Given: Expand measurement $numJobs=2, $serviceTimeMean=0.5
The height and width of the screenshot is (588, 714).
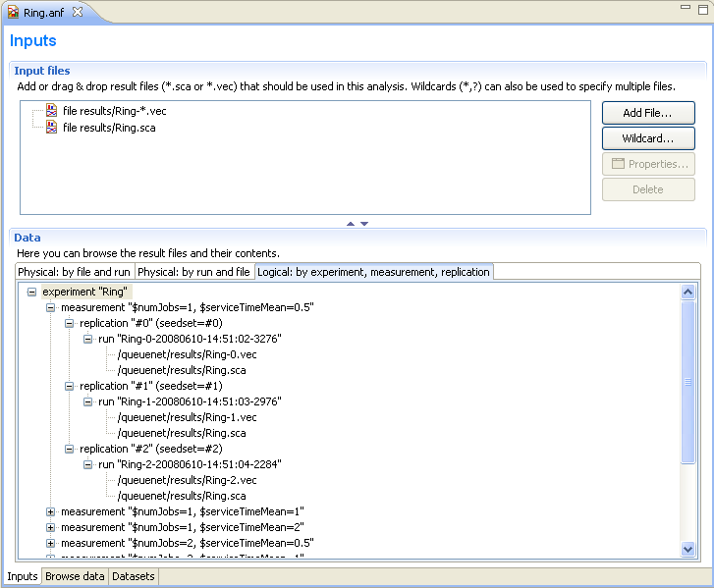Looking at the screenshot, I should 50,544.
